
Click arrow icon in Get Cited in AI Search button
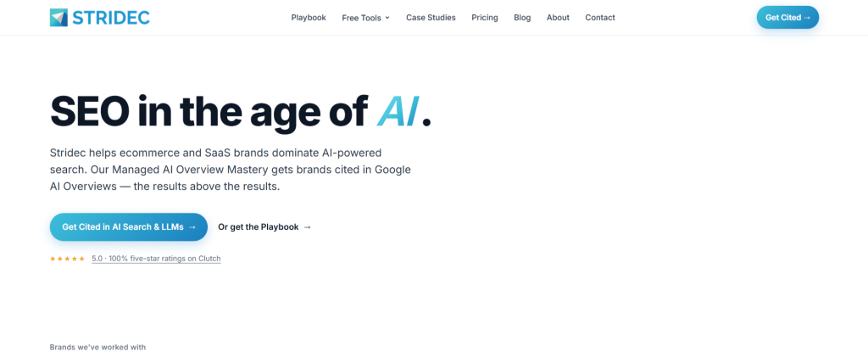tap(192, 227)
